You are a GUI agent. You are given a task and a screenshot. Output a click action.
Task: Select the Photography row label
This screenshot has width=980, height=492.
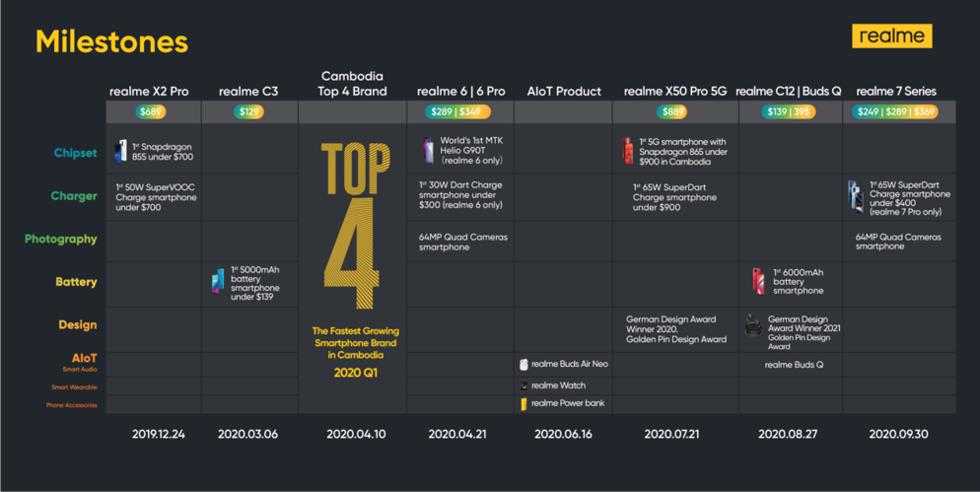(60, 240)
